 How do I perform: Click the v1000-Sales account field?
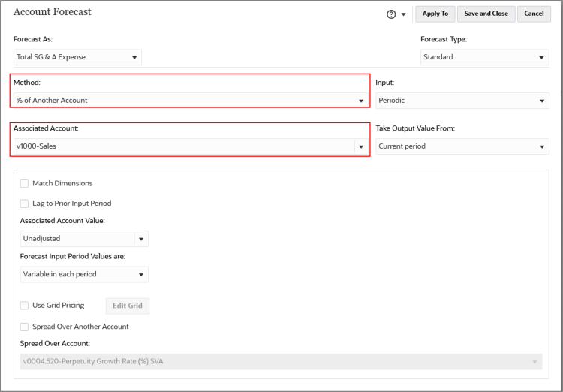[x=180, y=146]
